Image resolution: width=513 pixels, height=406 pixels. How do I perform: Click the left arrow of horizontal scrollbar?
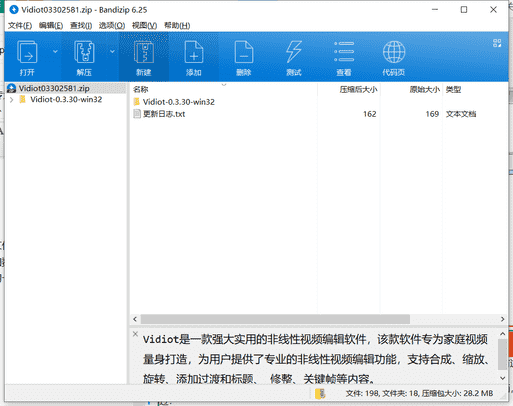(x=135, y=319)
